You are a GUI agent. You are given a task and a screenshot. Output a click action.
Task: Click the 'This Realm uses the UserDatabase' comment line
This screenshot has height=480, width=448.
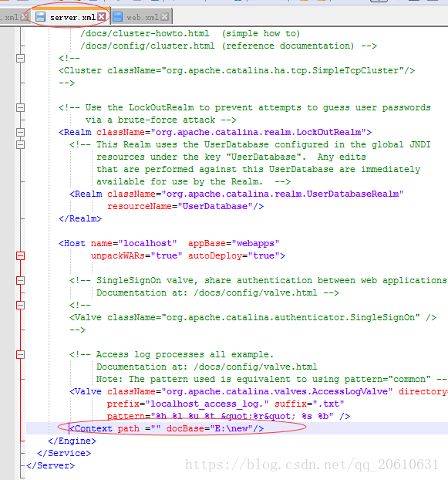(250, 144)
